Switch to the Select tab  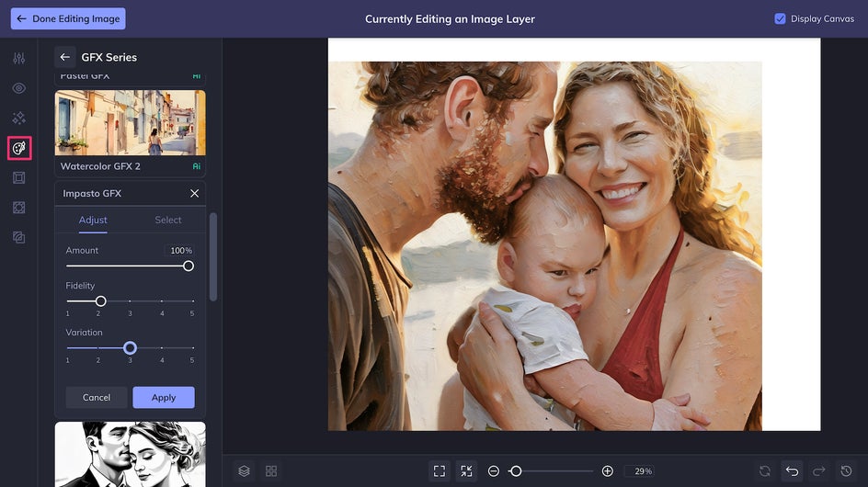167,220
